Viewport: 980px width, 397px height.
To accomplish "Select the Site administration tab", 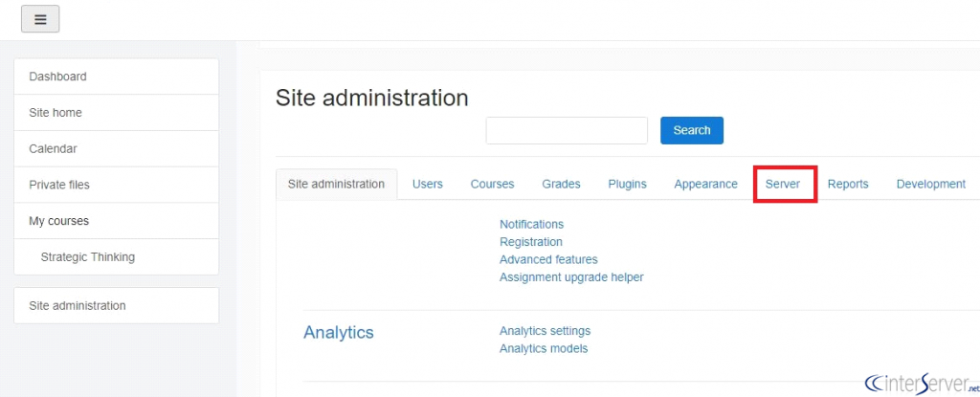I will pos(336,185).
